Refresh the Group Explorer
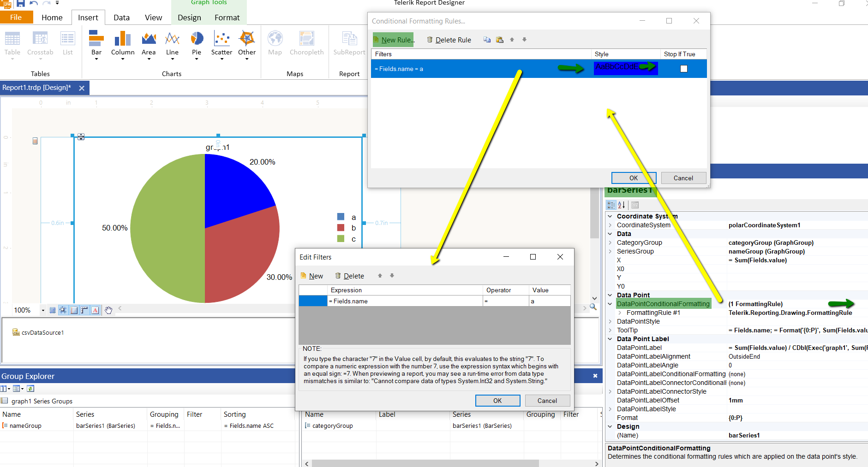 click(30, 389)
